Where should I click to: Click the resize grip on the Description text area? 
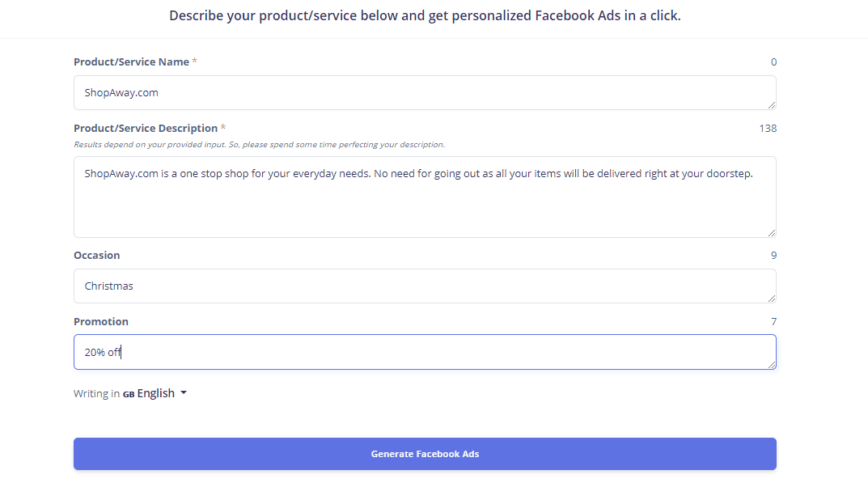tap(772, 233)
